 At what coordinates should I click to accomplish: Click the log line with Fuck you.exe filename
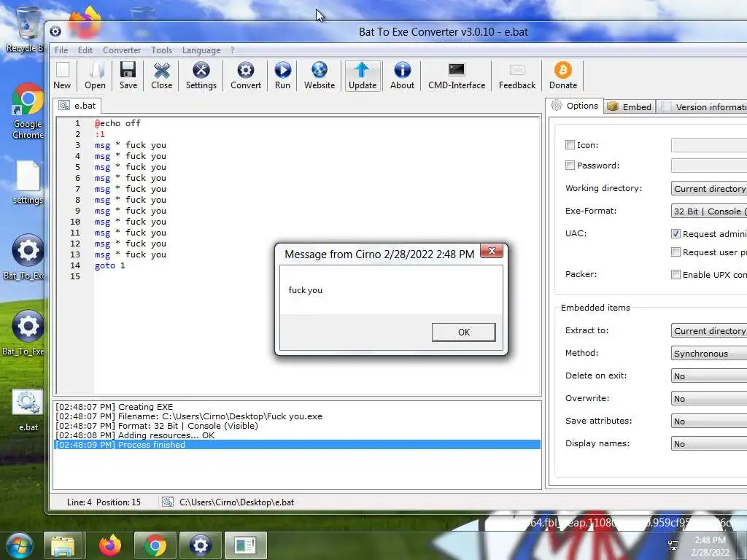pos(298,416)
